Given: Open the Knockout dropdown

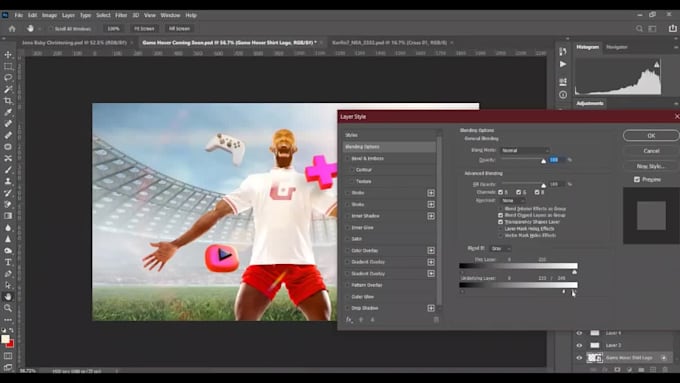Looking at the screenshot, I should 513,200.
